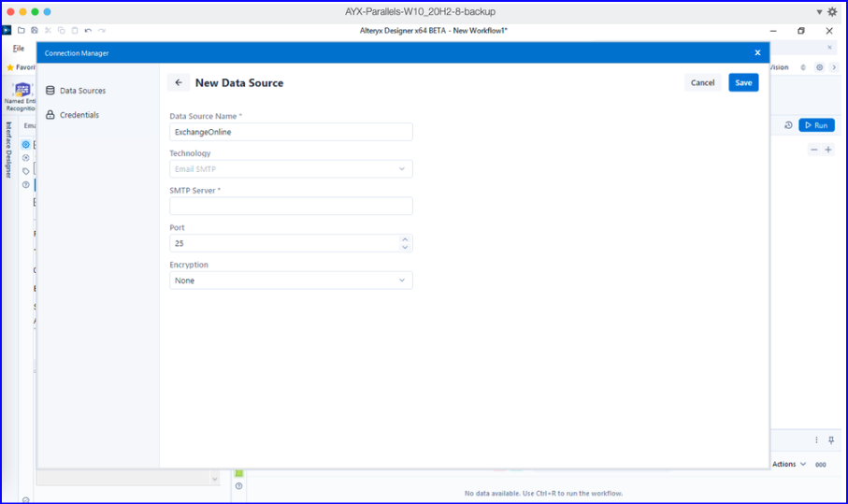Zoom out the canvas with the minus button

click(x=813, y=150)
